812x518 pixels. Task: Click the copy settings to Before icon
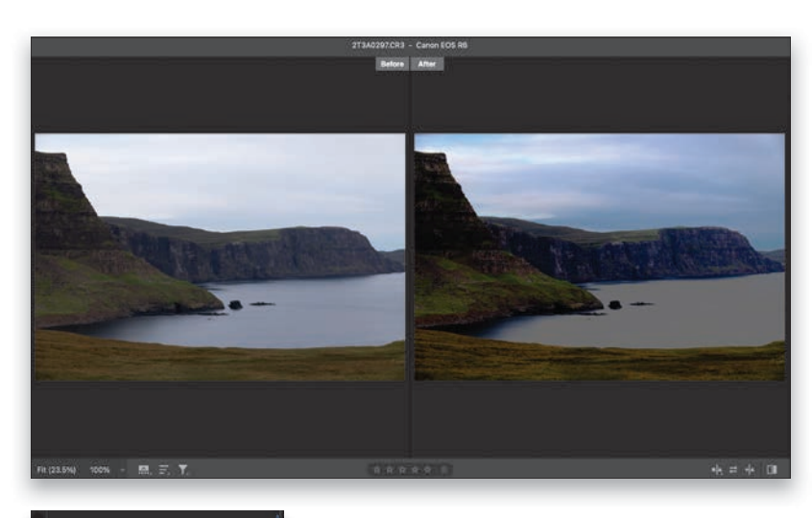pyautogui.click(x=750, y=470)
